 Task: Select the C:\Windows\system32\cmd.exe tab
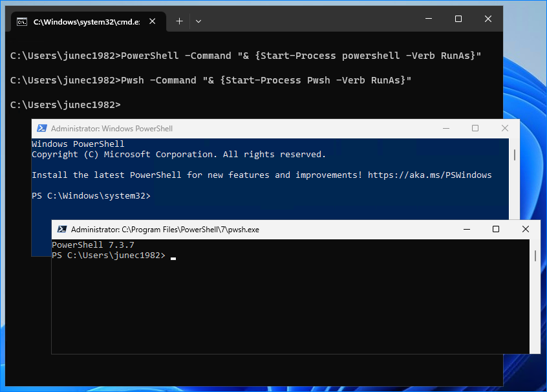(89, 21)
